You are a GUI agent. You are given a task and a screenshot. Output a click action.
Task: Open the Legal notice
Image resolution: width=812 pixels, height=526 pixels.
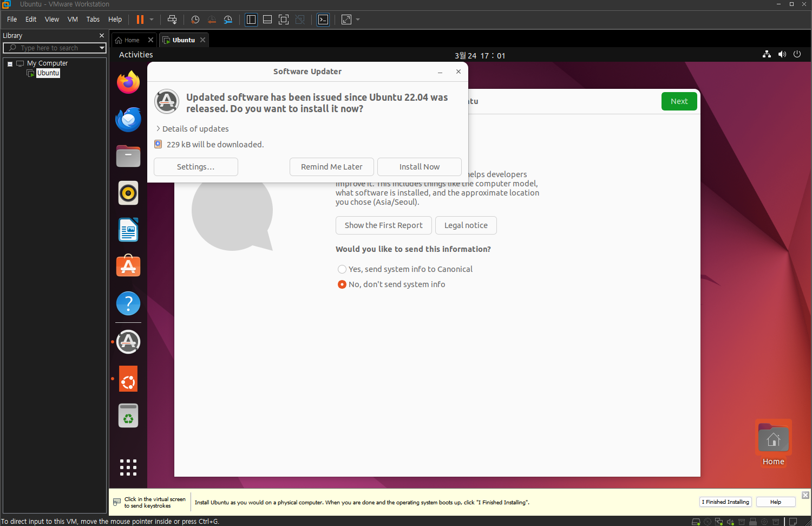point(466,225)
